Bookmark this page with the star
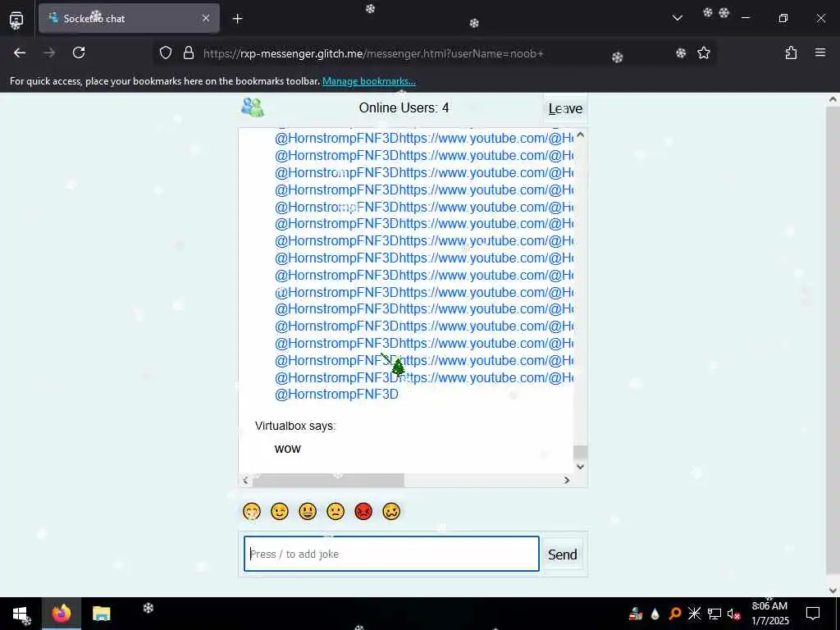This screenshot has width=840, height=630. 703,53
